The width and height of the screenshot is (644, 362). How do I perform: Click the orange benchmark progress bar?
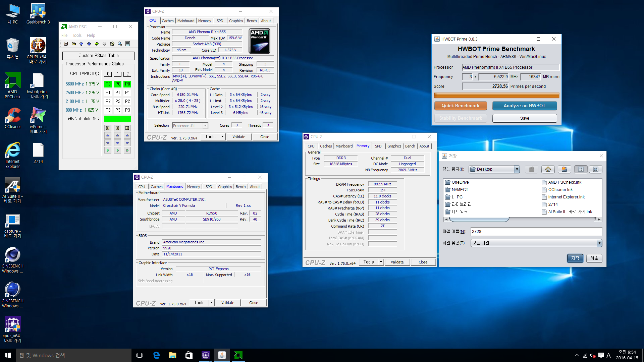[x=496, y=96]
